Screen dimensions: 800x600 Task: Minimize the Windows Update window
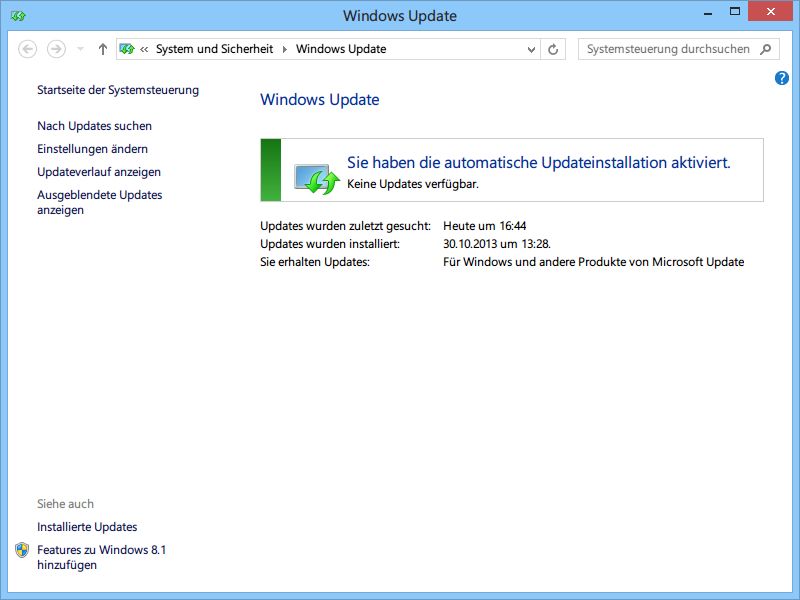point(708,13)
